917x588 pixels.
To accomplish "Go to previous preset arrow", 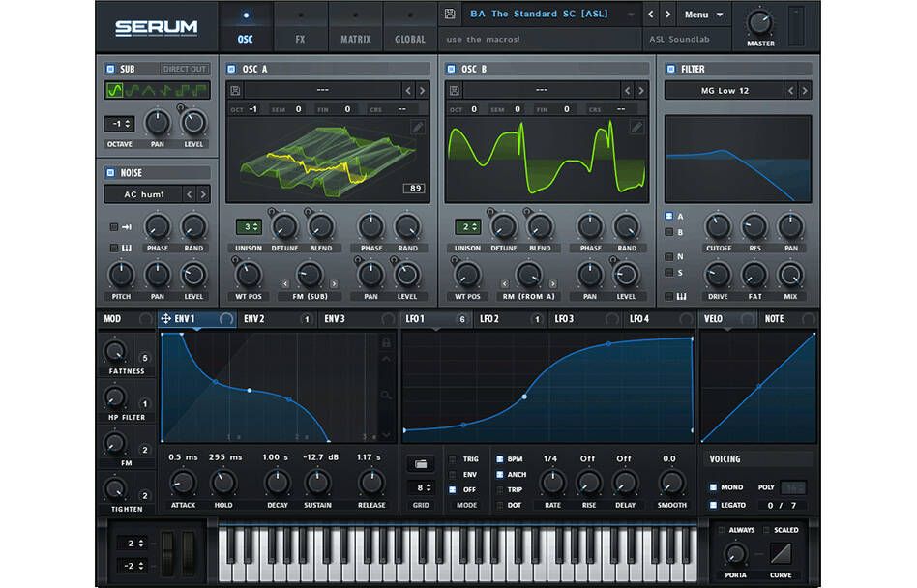I will [650, 15].
